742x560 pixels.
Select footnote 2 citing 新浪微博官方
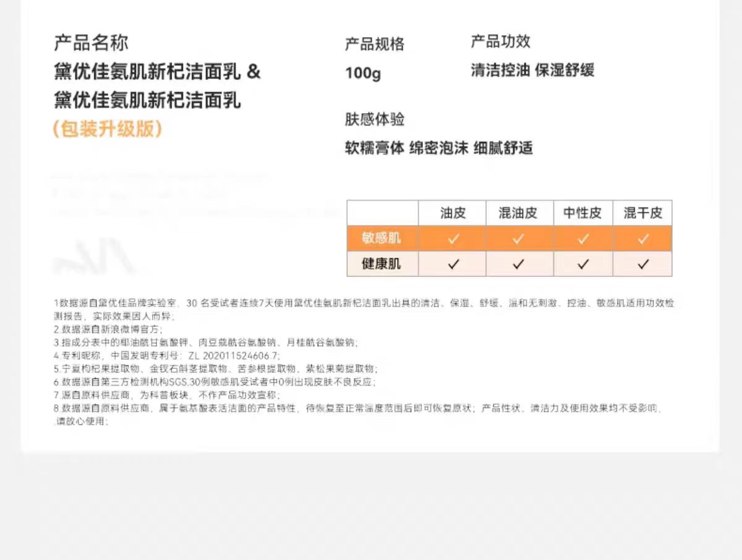(x=108, y=329)
